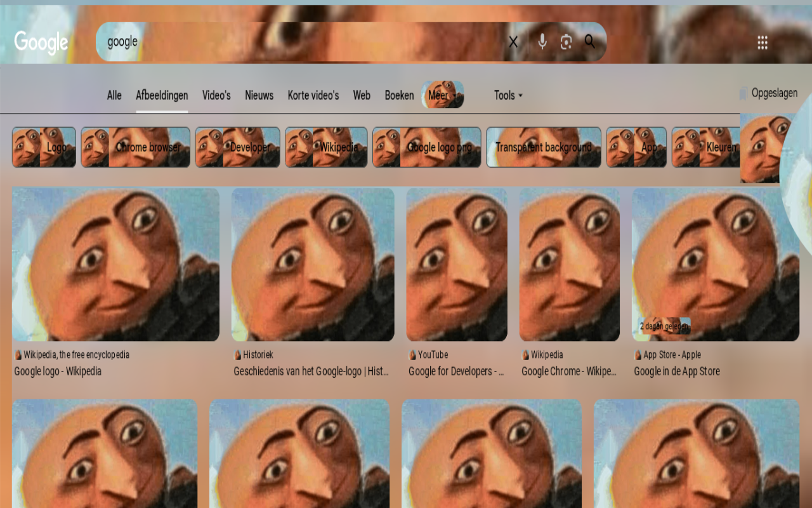Viewport: 812px width, 508px height.
Task: Go to the Nieuws tab
Action: (259, 95)
